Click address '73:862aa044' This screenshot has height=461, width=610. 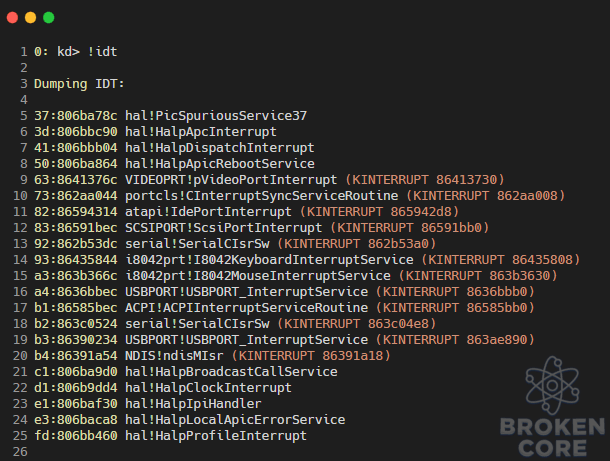[x=75, y=196]
